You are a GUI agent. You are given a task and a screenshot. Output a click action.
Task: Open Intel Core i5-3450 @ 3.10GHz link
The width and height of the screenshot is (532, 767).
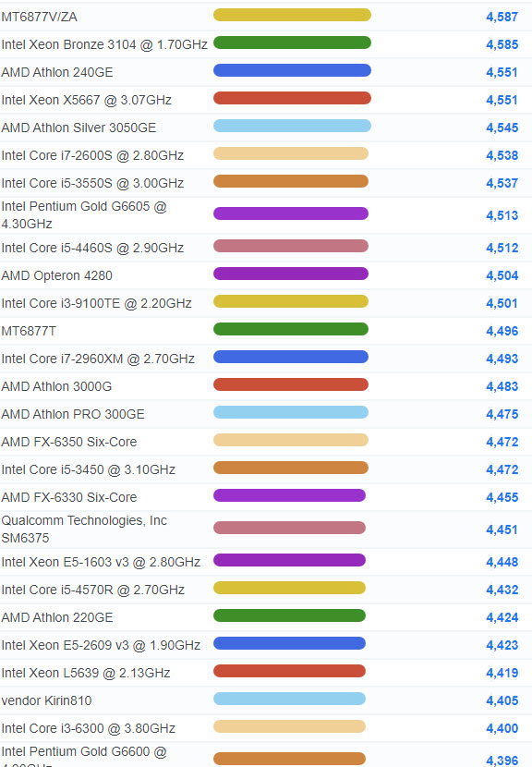(89, 469)
